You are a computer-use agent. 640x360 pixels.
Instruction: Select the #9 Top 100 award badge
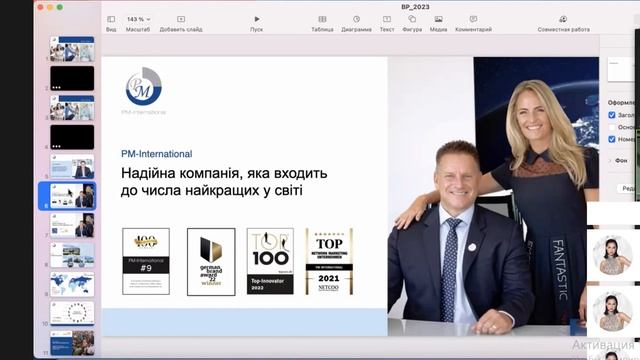pyautogui.click(x=146, y=261)
